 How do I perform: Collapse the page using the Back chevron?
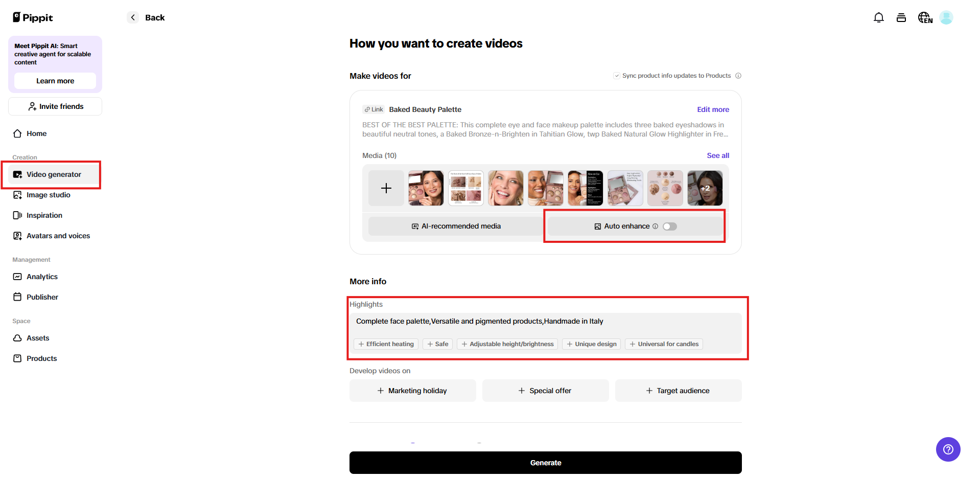tap(132, 17)
